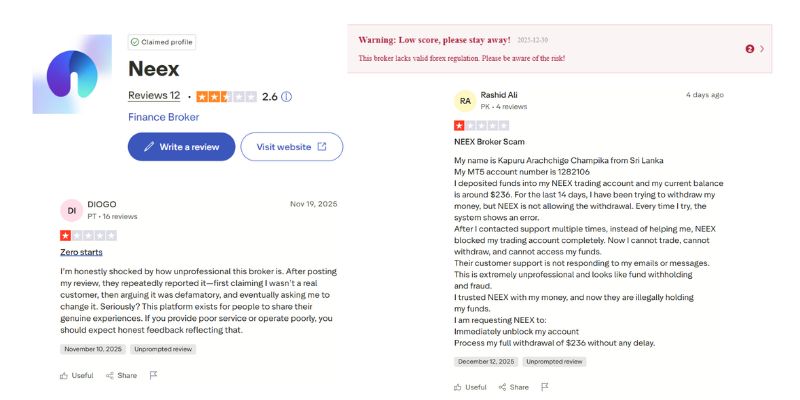This screenshot has width=800, height=400.
Task: Click the Neex company logo
Action: tap(72, 78)
